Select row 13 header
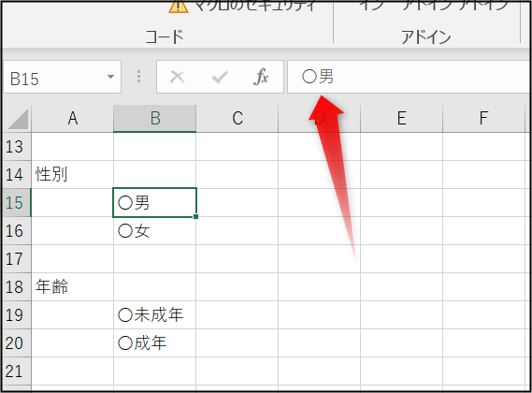 click(x=16, y=146)
